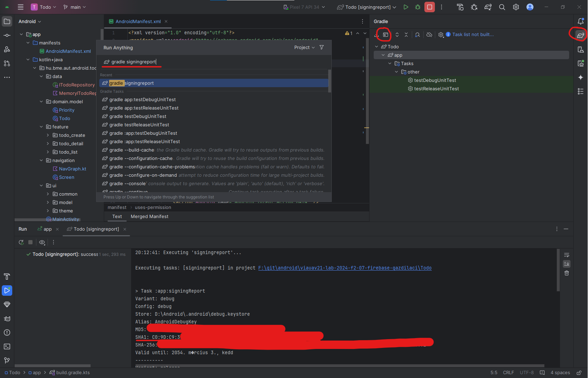This screenshot has width=588, height=378.
Task: Open the Todo [signingreport] run configuration dropdown
Action: point(367,7)
